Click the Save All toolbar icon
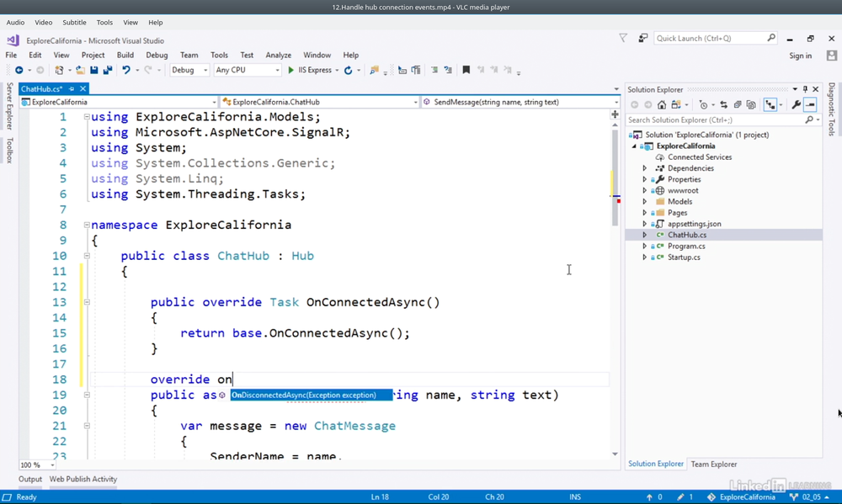This screenshot has width=842, height=504. point(108,71)
